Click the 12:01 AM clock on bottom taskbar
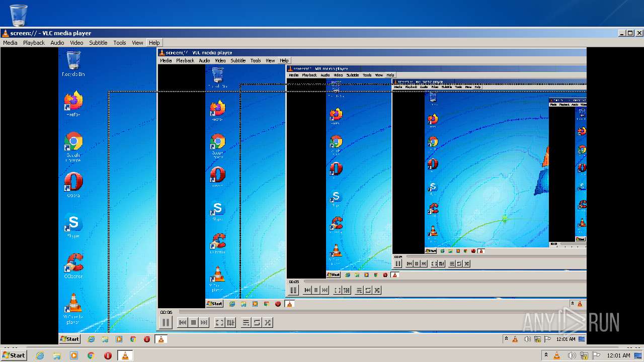This screenshot has height=362, width=644. point(618,355)
